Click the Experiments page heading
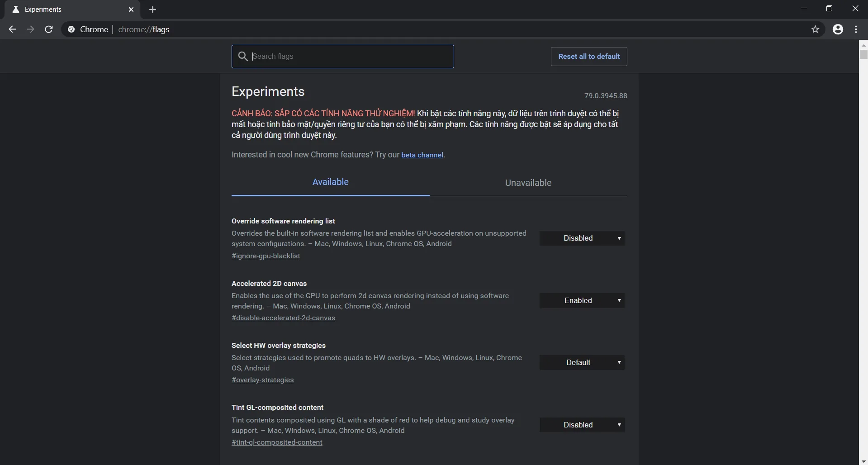868x465 pixels. [x=268, y=91]
